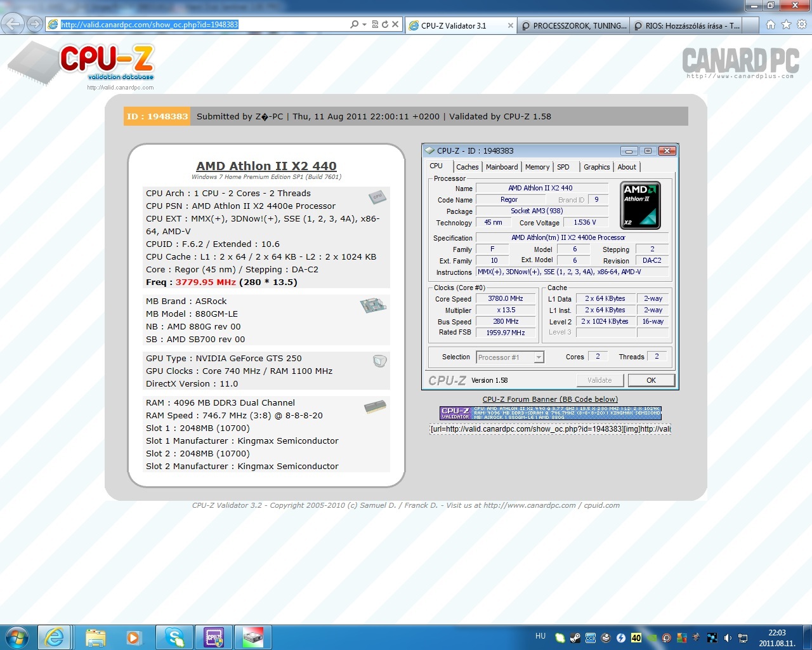
Task: Click the Canard PC logo
Action: click(740, 62)
